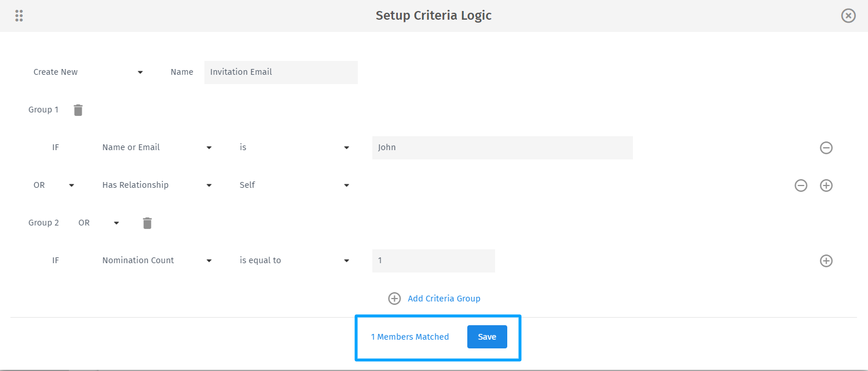Add a new condition after Has Relationship row
The width and height of the screenshot is (868, 371).
pos(826,185)
